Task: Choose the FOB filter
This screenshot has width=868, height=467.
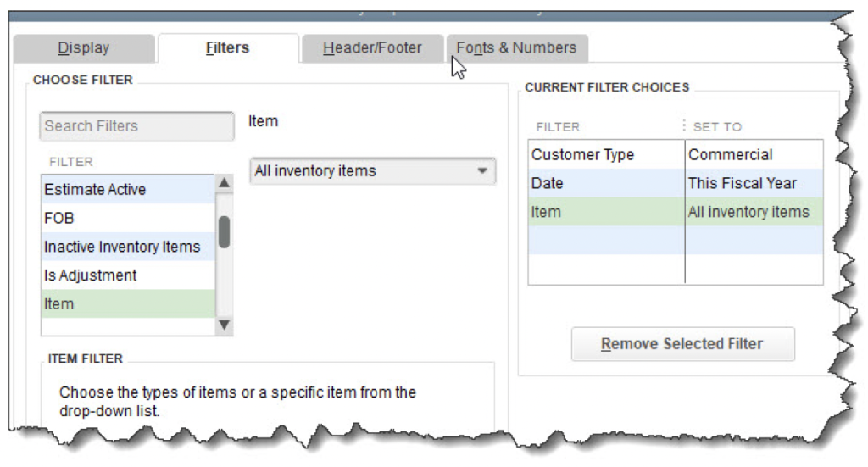Action: pos(127,219)
